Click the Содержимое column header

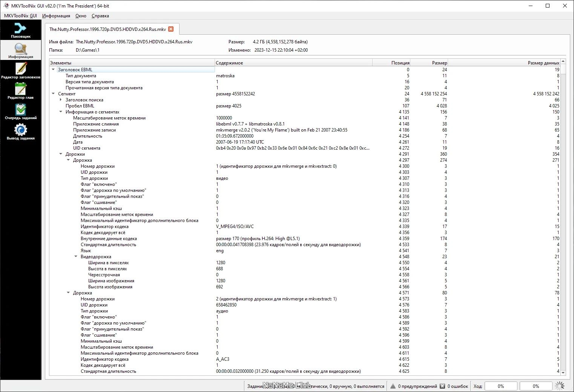tap(294, 63)
